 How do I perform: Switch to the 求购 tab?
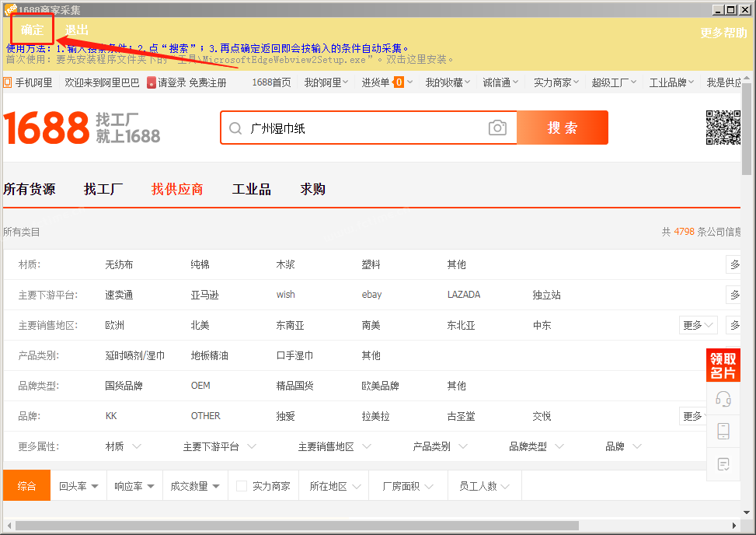312,189
